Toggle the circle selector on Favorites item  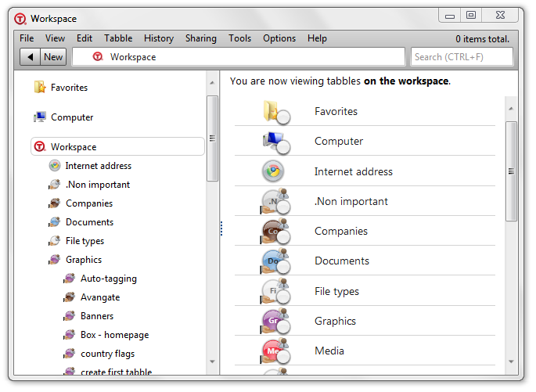point(283,117)
